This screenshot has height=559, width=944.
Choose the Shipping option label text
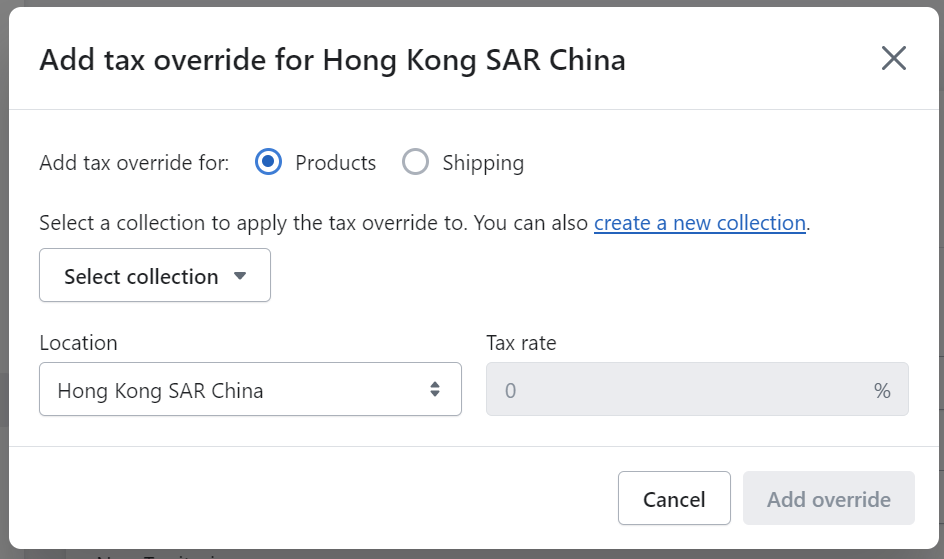(483, 162)
